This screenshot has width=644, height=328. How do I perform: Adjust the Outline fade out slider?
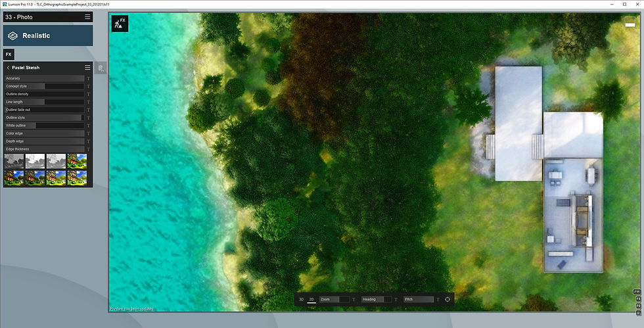click(x=45, y=110)
